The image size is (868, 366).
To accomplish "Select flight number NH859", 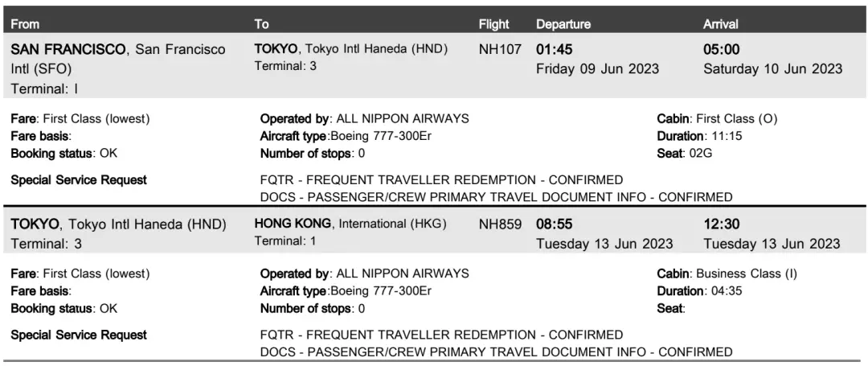I will point(501,224).
